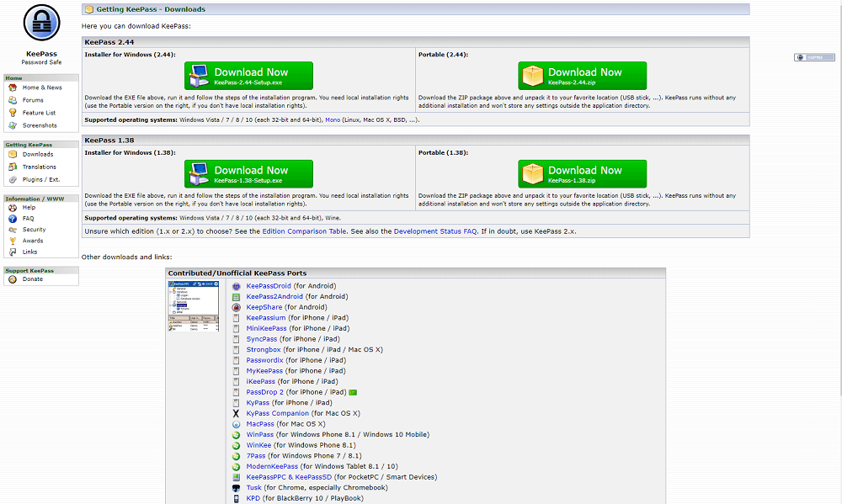
Task: Open Security in sidebar menu
Action: (x=34, y=230)
